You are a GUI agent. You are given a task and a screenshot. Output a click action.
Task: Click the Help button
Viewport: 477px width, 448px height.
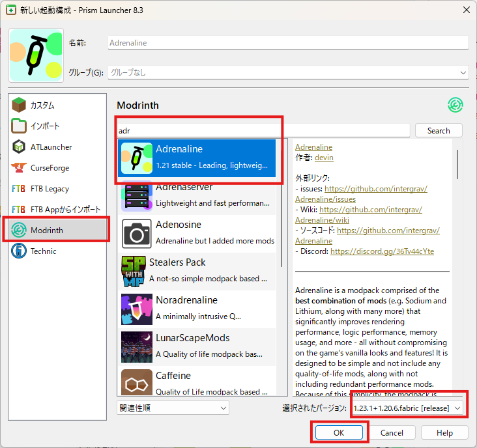(x=444, y=432)
